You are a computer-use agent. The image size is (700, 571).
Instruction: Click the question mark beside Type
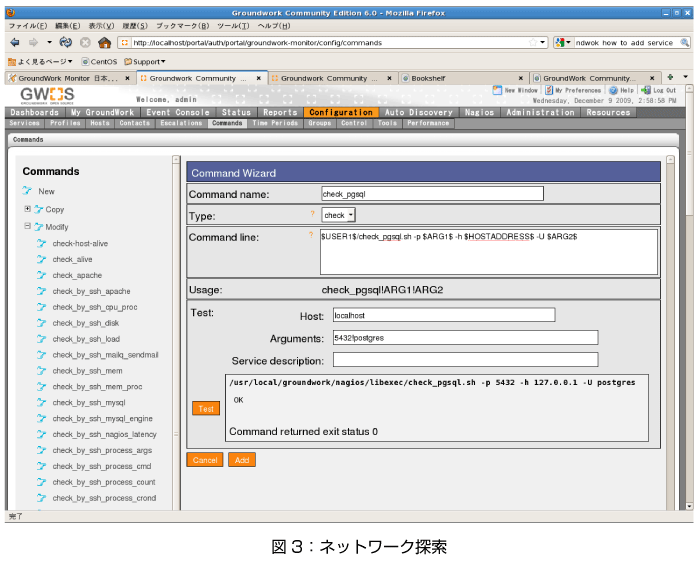tap(312, 214)
